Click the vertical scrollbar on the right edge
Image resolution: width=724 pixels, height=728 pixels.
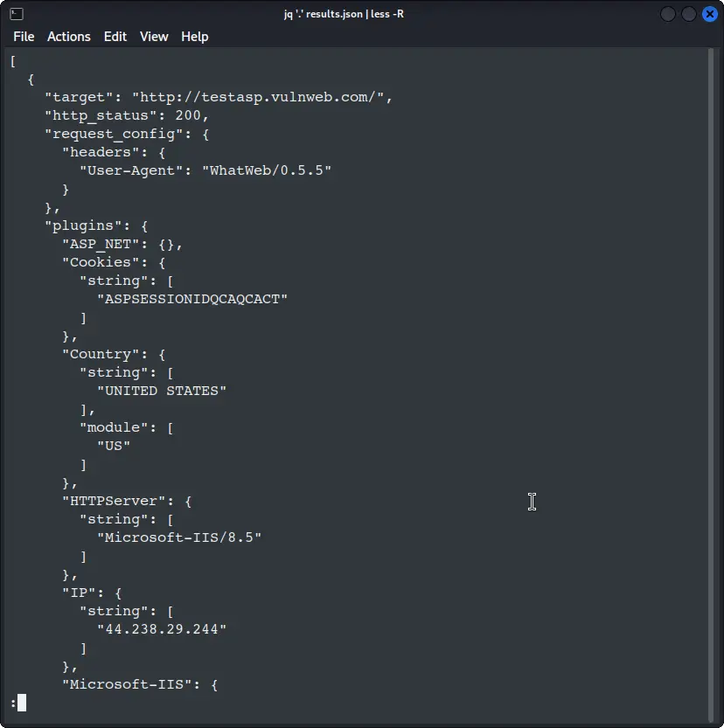[x=715, y=376]
